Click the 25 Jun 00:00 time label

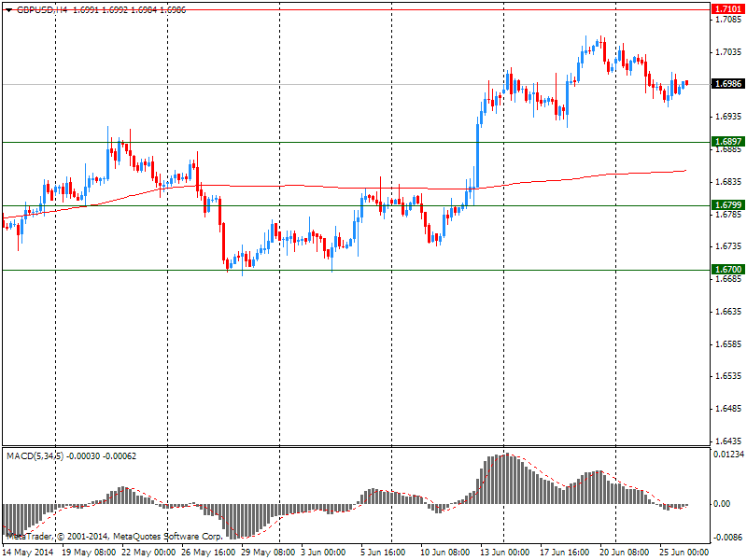[684, 553]
